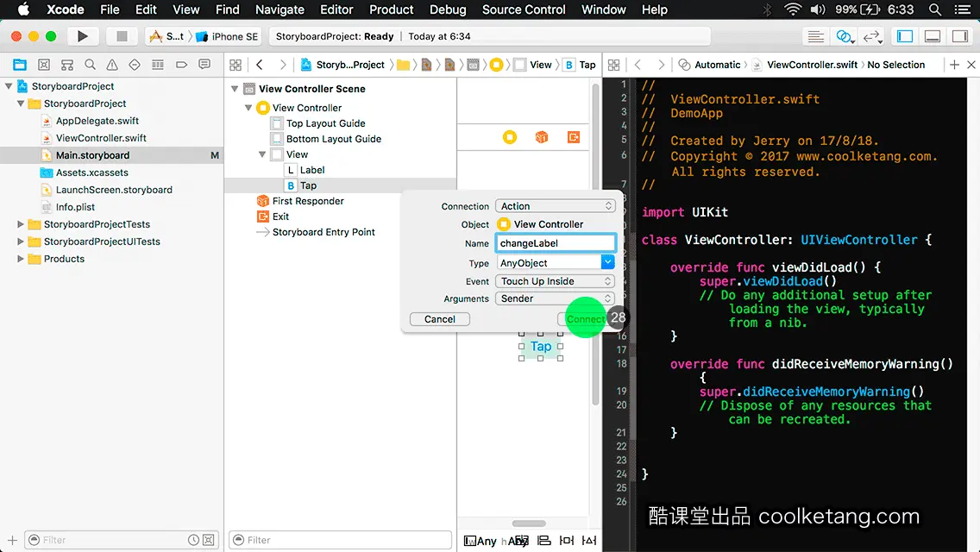Toggle the Navigator pane visibility
Viewport: 980px width, 552px height.
[905, 36]
